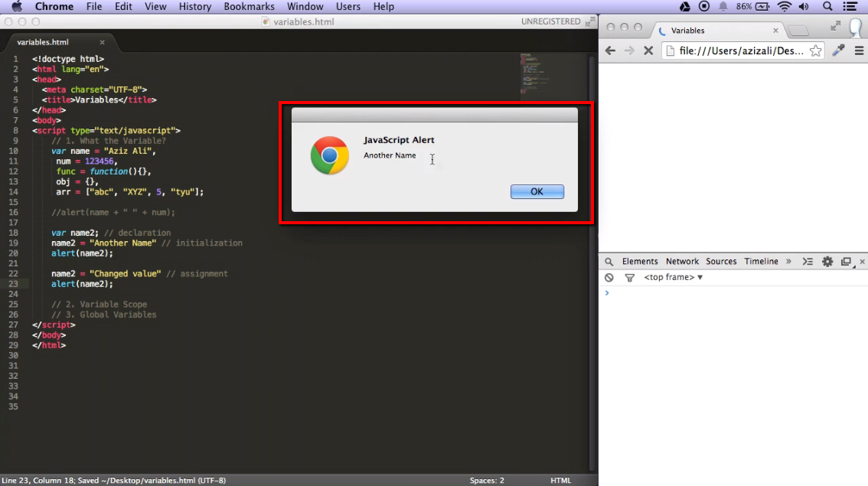This screenshot has height=486, width=868.
Task: Expand the top frame dropdown
Action: click(x=674, y=278)
